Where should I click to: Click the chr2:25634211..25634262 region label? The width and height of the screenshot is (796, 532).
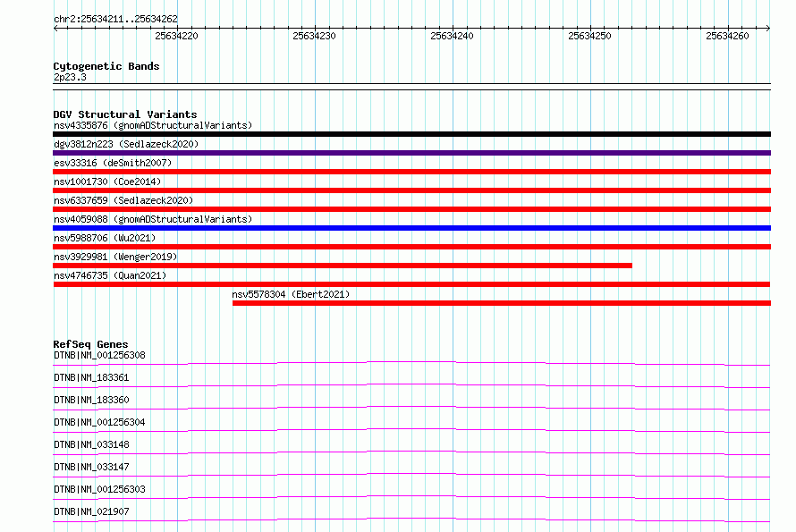115,19
